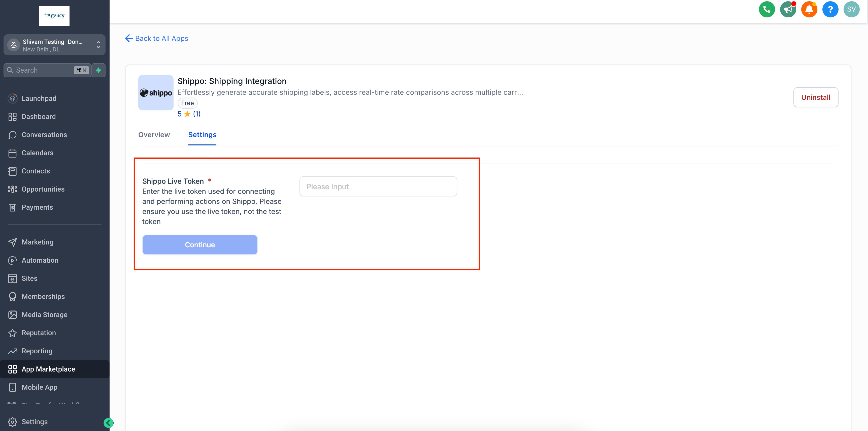Viewport: 868px width, 431px height.
Task: Open Automation in the sidebar
Action: tap(40, 260)
